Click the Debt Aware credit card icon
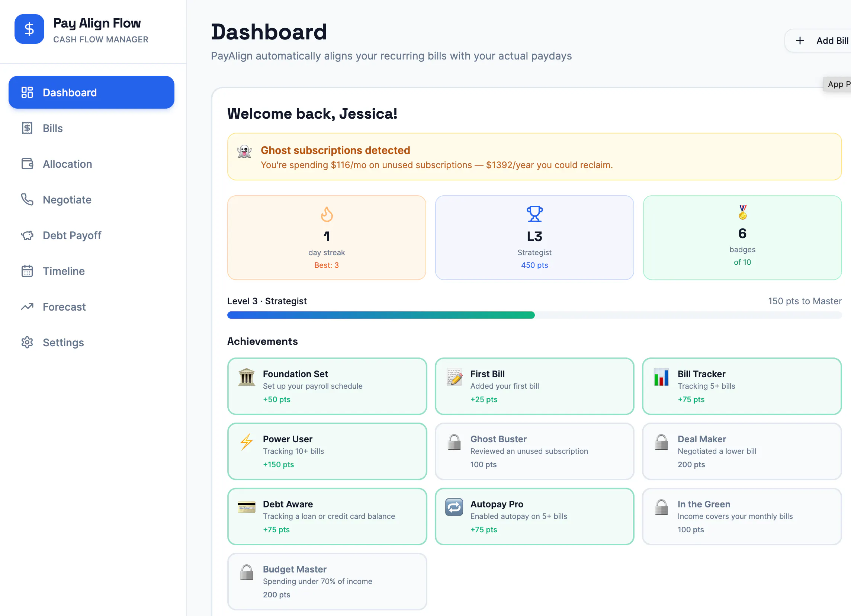851x616 pixels. (x=247, y=508)
